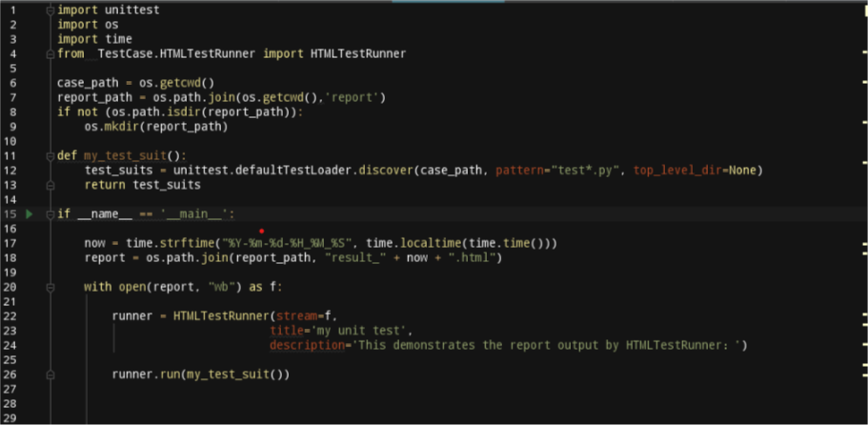868x425 pixels.
Task: Click 'discover' method on line 12
Action: [x=385, y=170]
